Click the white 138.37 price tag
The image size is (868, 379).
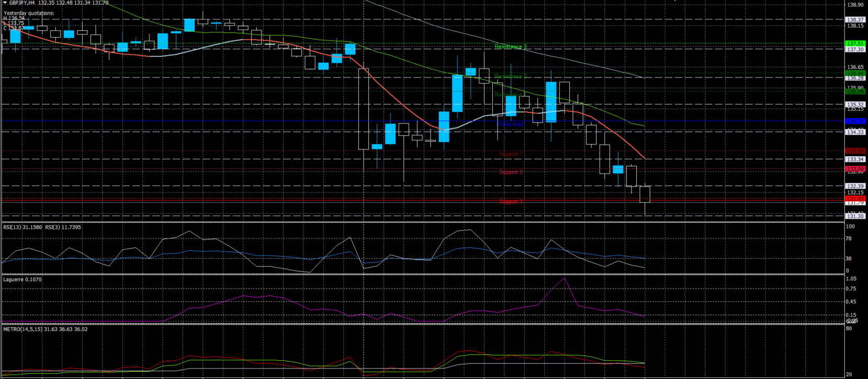coord(855,20)
